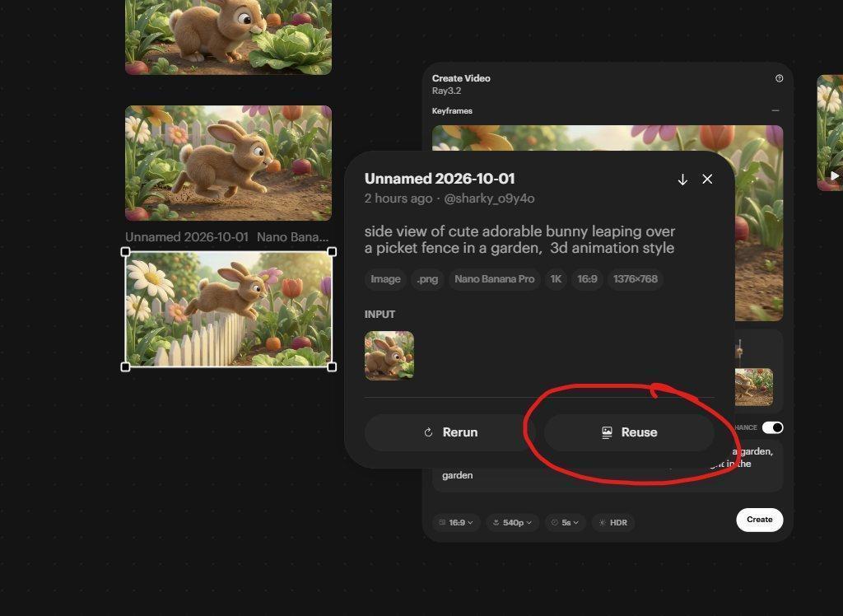Open the input bunny thumbnail

pyautogui.click(x=389, y=356)
